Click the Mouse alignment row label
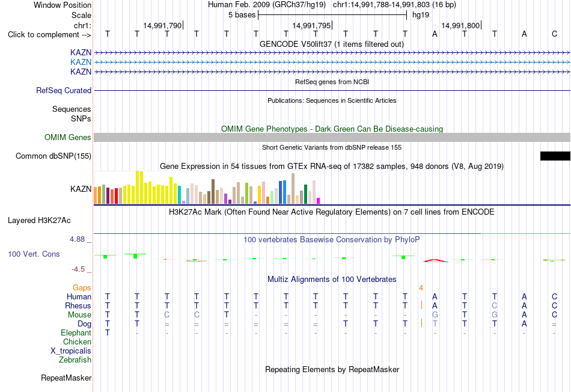This screenshot has width=571, height=392. [79, 315]
